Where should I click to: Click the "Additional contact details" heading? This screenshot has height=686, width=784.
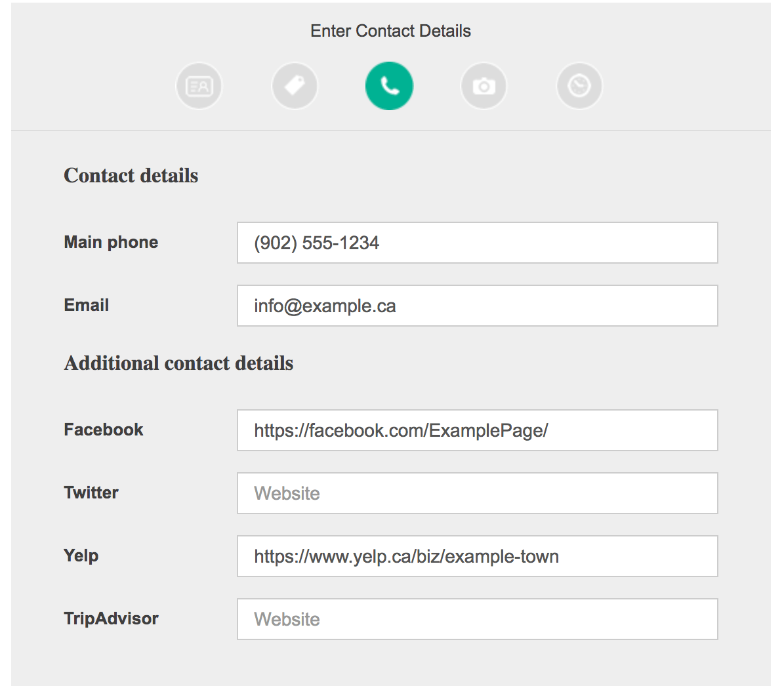point(178,363)
